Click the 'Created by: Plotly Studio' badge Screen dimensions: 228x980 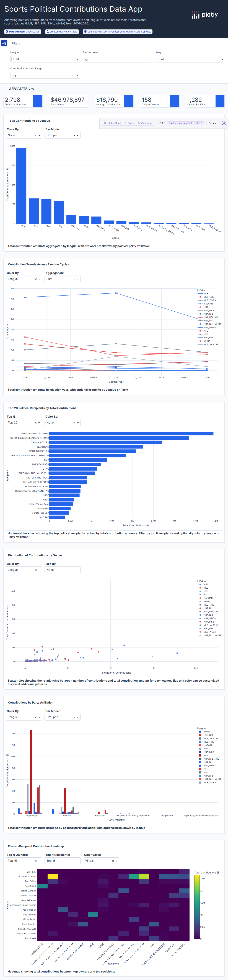[62, 32]
